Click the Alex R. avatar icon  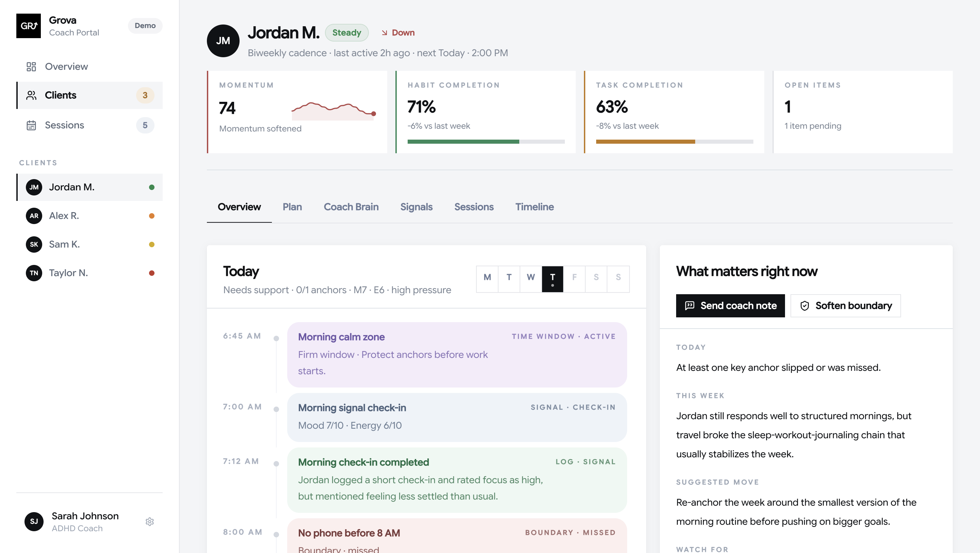(34, 216)
